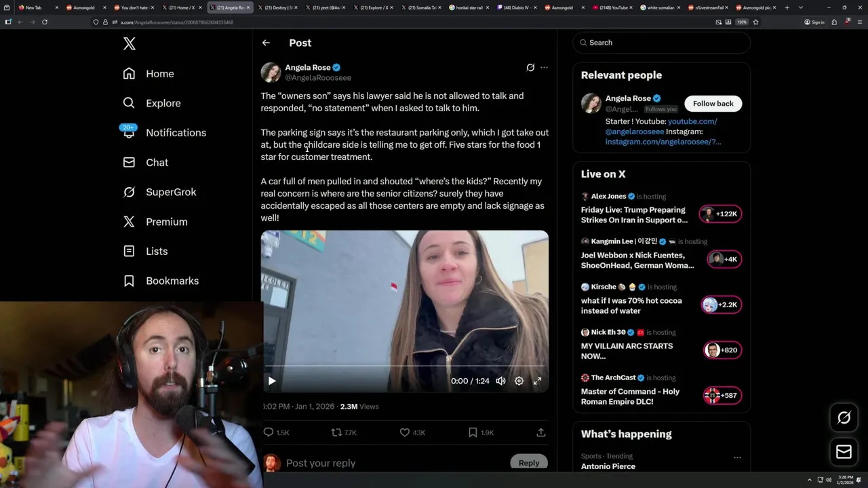Image resolution: width=868 pixels, height=488 pixels.
Task: Open video playback settings gear
Action: pos(519,381)
